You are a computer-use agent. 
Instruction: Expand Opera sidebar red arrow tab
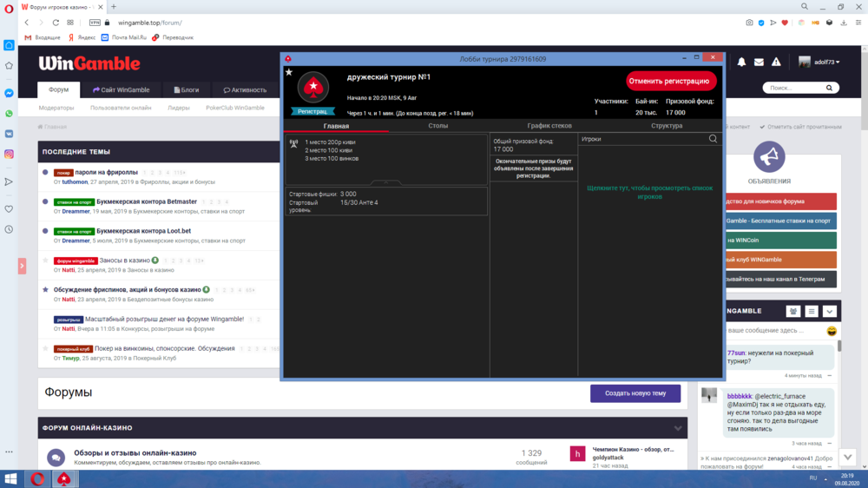pyautogui.click(x=22, y=266)
